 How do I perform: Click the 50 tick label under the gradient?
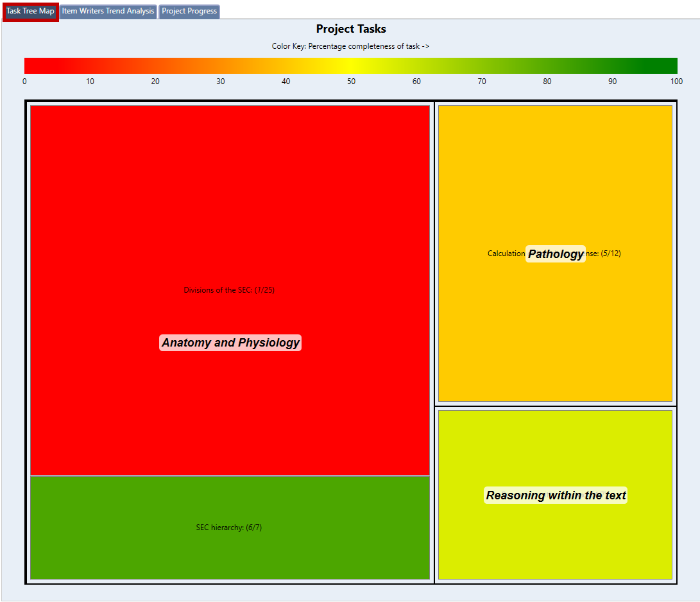pyautogui.click(x=351, y=82)
